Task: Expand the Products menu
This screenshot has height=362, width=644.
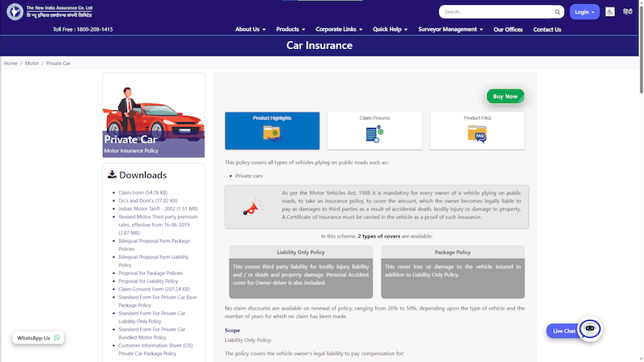Action: click(291, 29)
